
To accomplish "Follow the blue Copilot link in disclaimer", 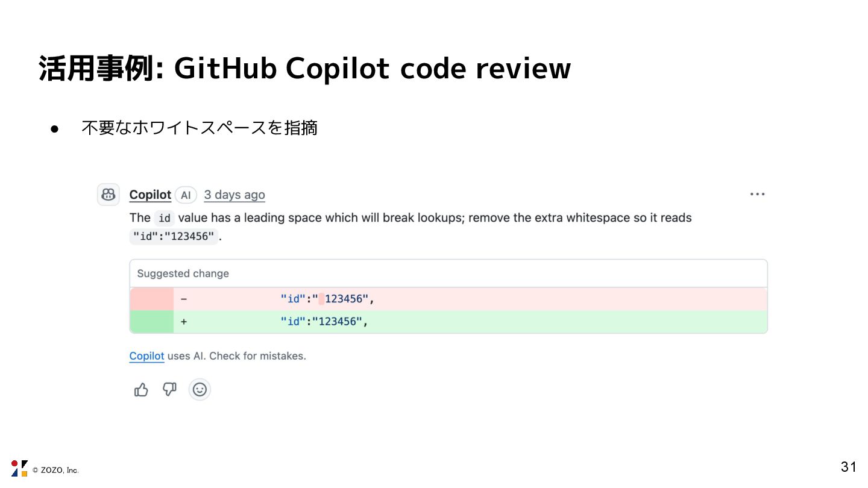I will [x=146, y=356].
